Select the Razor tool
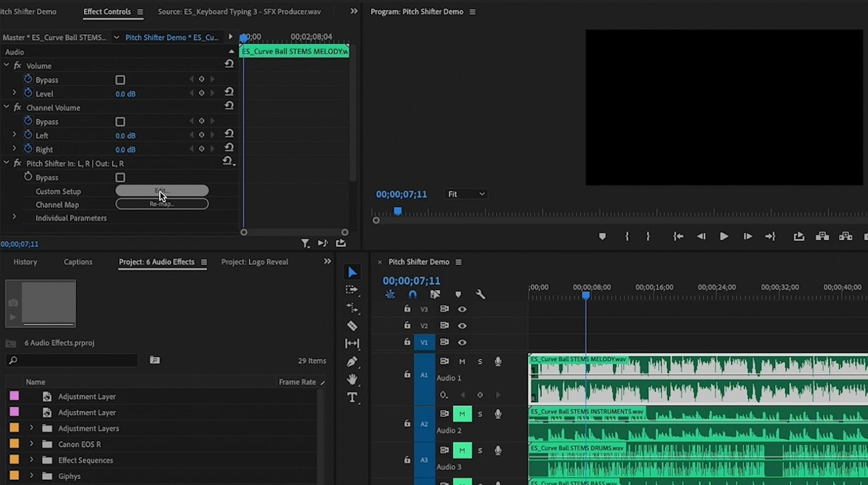Screen dimensions: 868x485 click(x=352, y=326)
